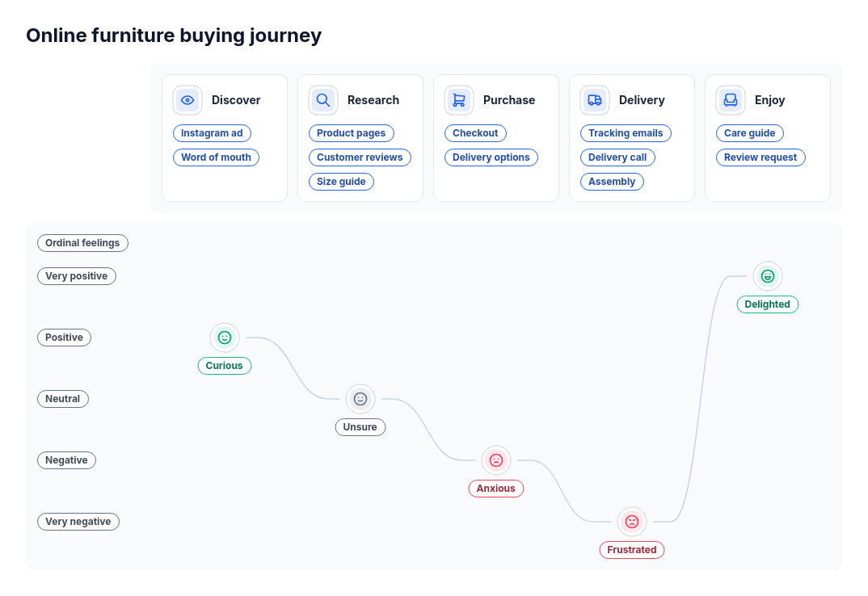Select the Frustrated angry face marker

point(632,522)
